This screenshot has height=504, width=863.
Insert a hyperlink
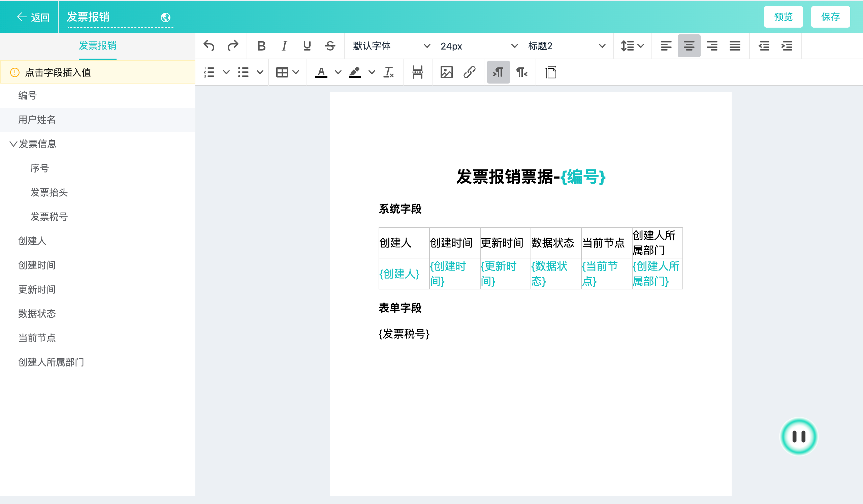(x=469, y=72)
